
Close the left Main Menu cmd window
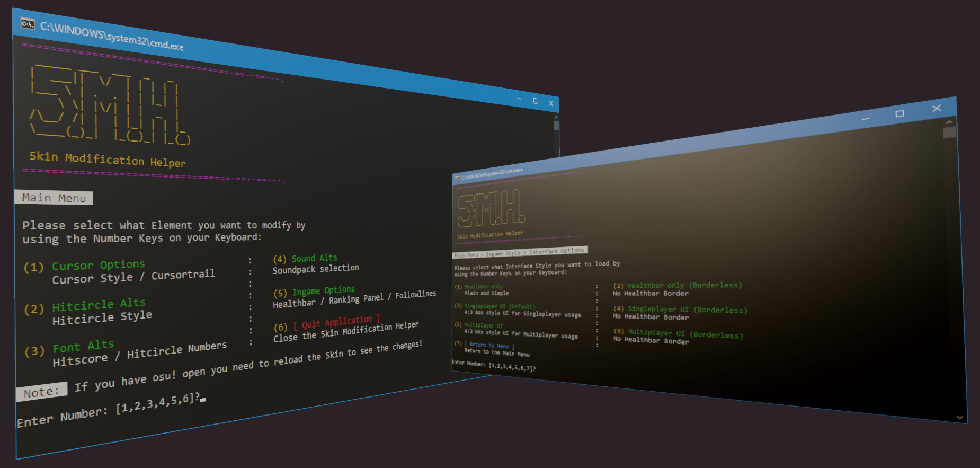tap(551, 103)
